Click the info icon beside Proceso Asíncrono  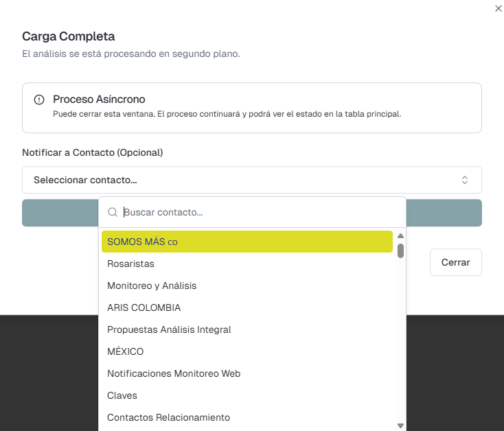click(x=39, y=100)
